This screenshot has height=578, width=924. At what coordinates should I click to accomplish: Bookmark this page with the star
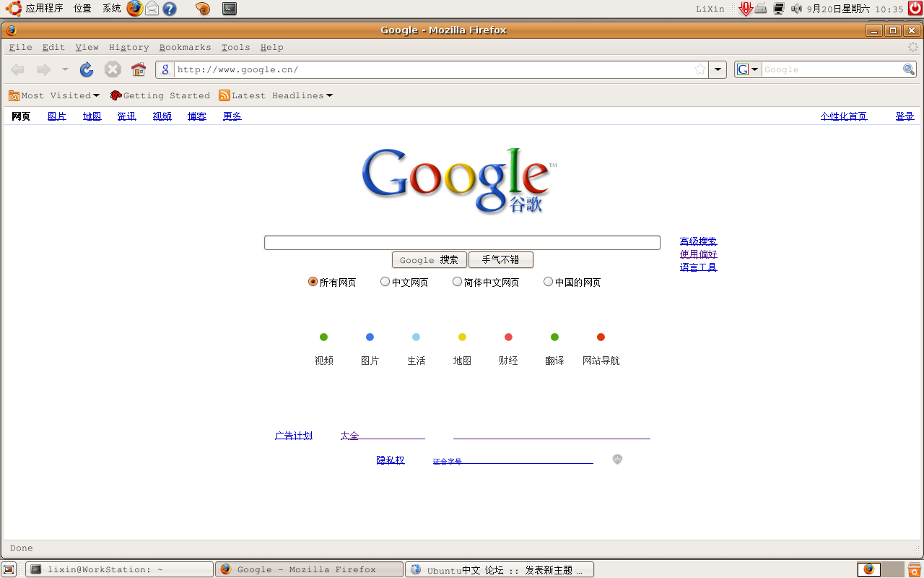click(700, 69)
